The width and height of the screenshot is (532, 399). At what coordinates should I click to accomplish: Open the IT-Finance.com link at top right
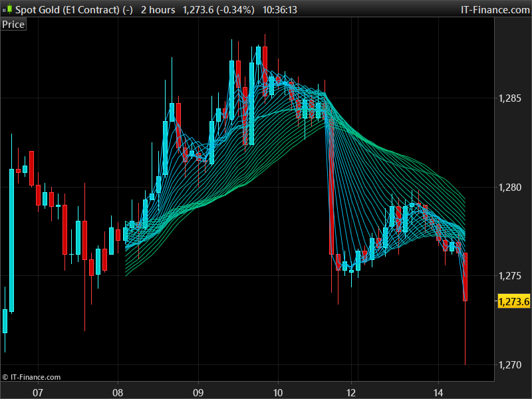pyautogui.click(x=495, y=10)
